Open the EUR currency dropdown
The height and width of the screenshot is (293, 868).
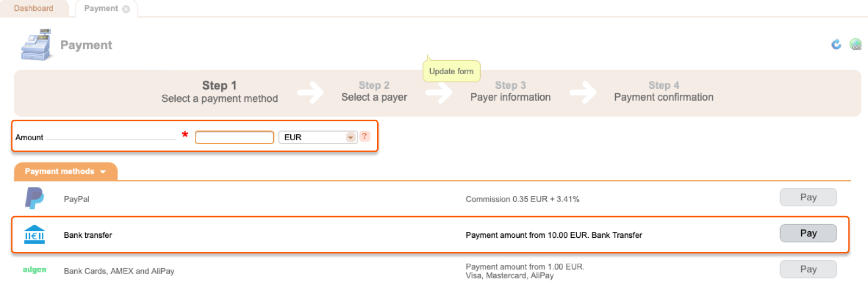tap(318, 138)
